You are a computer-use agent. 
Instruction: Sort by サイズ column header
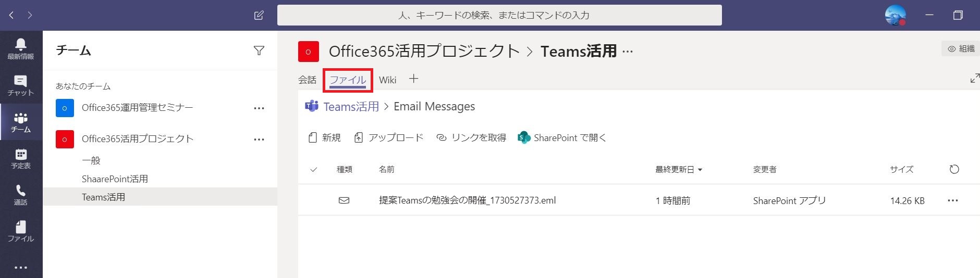tap(901, 169)
